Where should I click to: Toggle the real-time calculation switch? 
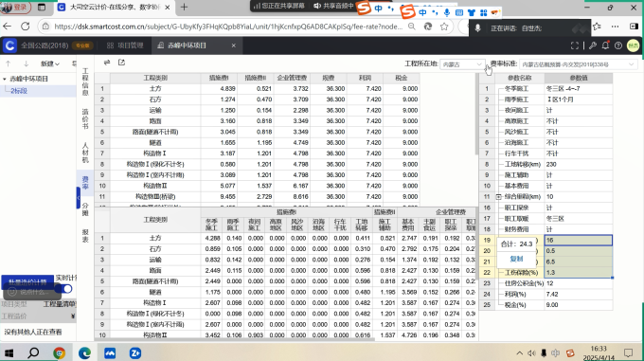[66, 289]
